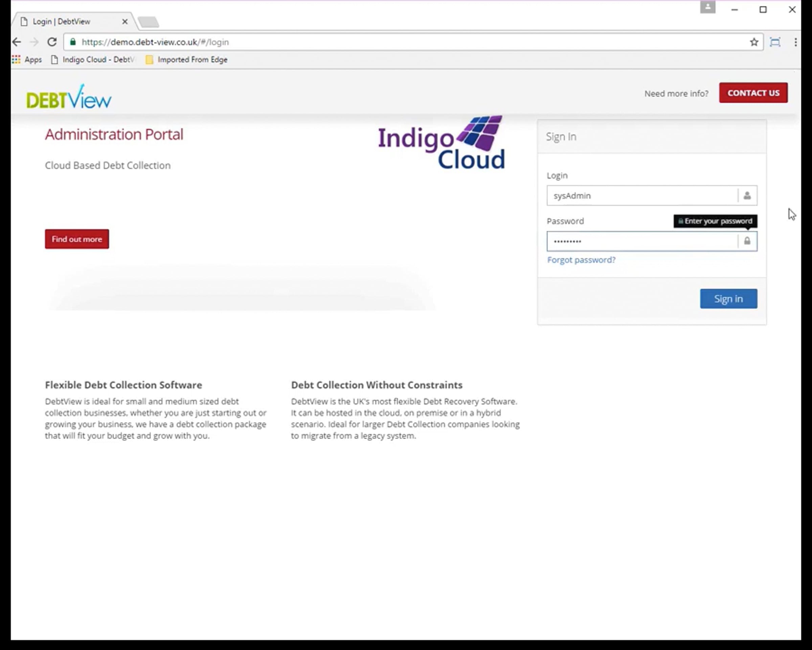The width and height of the screenshot is (812, 650).
Task: Click the Indigo Cloud logo
Action: point(441,143)
